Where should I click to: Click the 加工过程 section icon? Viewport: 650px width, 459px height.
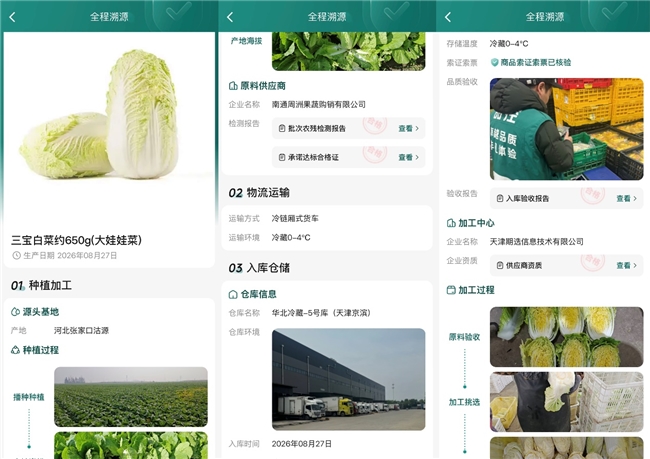[451, 290]
